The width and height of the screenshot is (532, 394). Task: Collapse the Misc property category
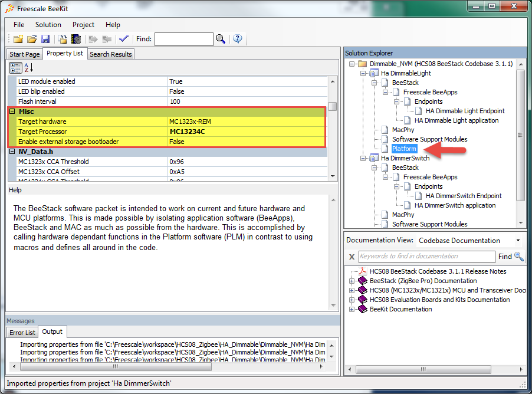coord(12,111)
